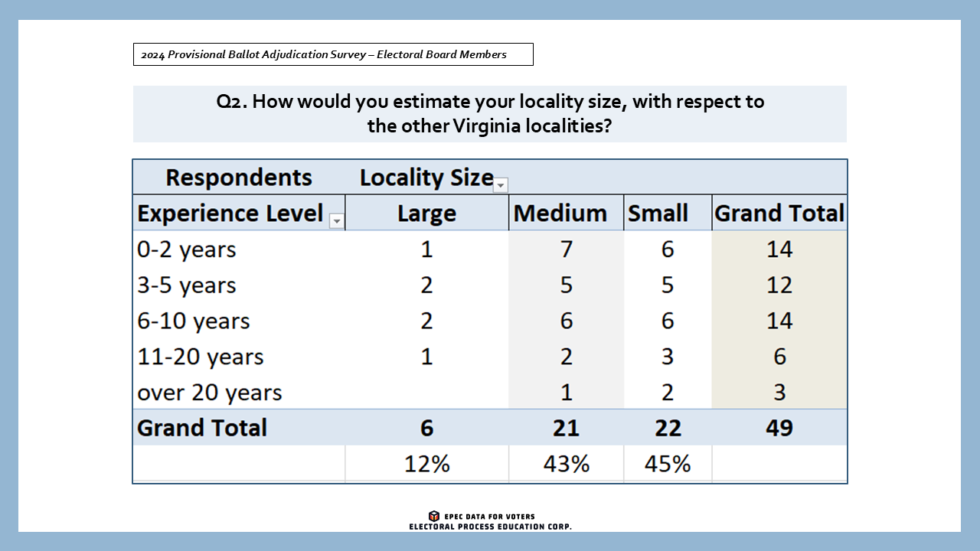Click the Large value for 3-5 years
The image size is (980, 551).
point(426,285)
